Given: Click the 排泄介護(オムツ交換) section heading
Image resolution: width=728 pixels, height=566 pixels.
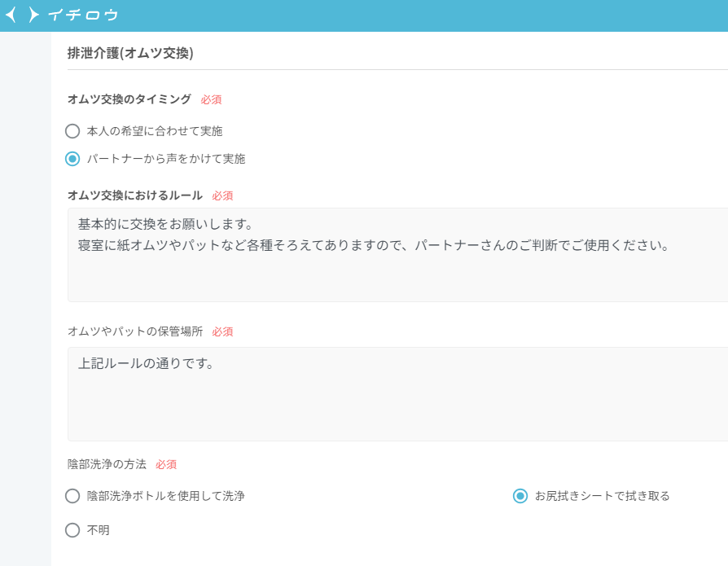Looking at the screenshot, I should pos(130,53).
